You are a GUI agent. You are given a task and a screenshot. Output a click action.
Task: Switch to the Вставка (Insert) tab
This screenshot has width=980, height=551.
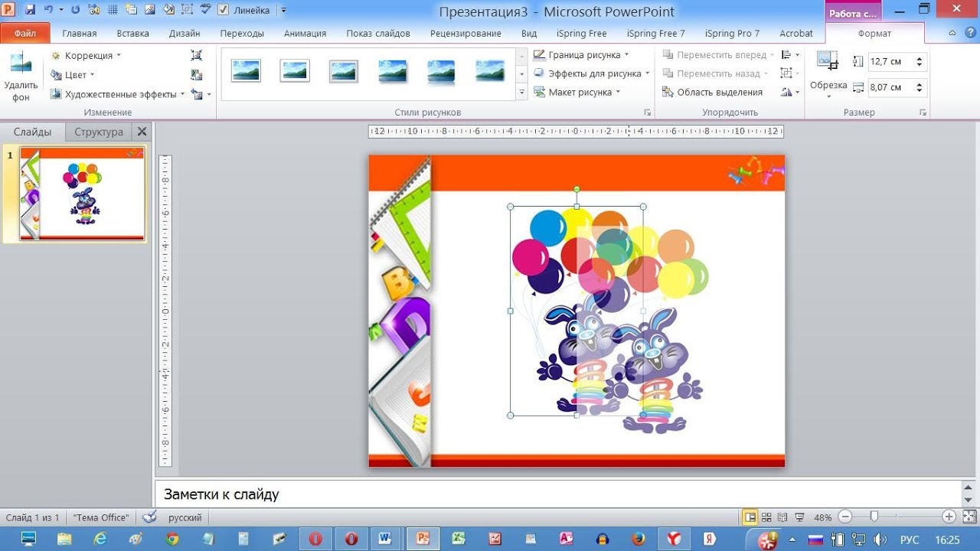click(x=133, y=33)
